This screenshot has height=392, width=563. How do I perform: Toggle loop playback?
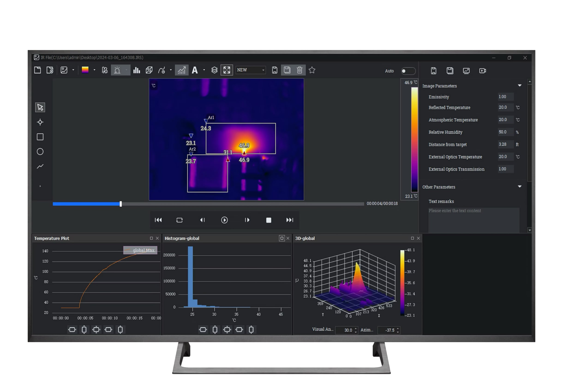pos(180,220)
